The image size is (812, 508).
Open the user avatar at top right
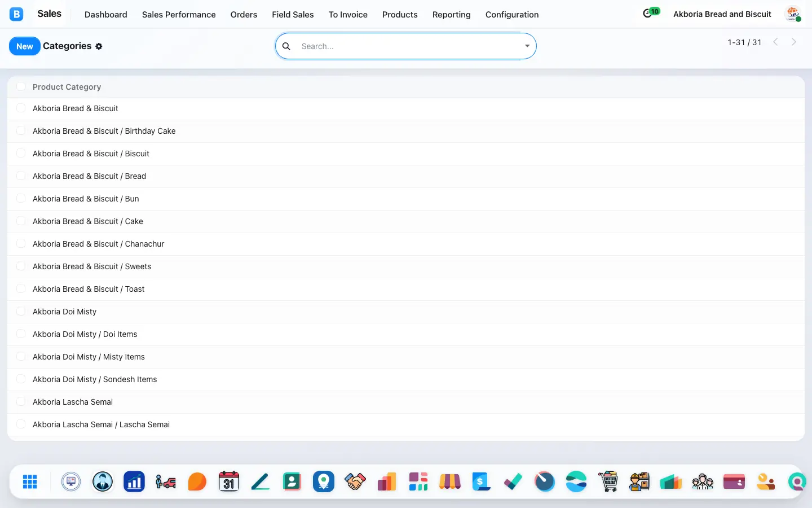coord(793,14)
